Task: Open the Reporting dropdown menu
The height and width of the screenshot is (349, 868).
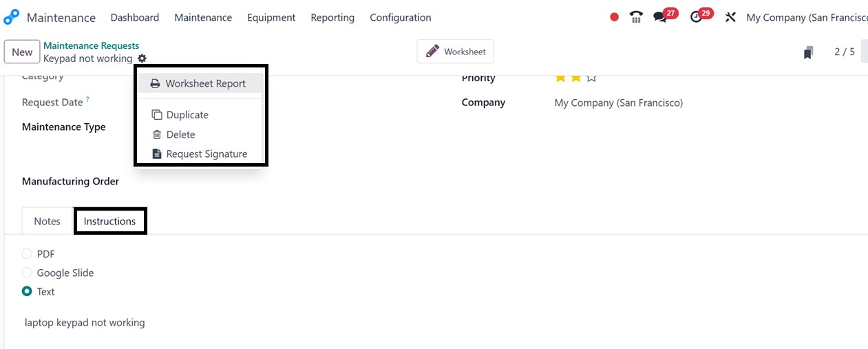Action: pyautogui.click(x=332, y=17)
